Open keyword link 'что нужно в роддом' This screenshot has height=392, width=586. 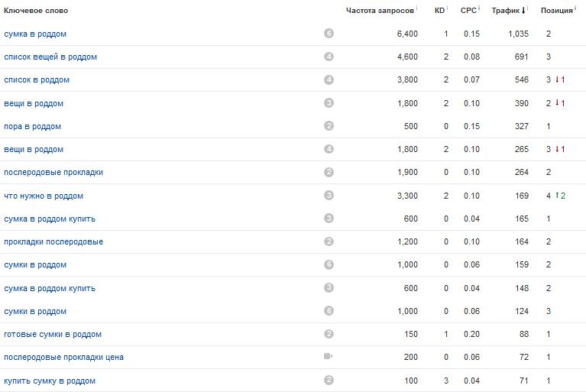pos(44,196)
